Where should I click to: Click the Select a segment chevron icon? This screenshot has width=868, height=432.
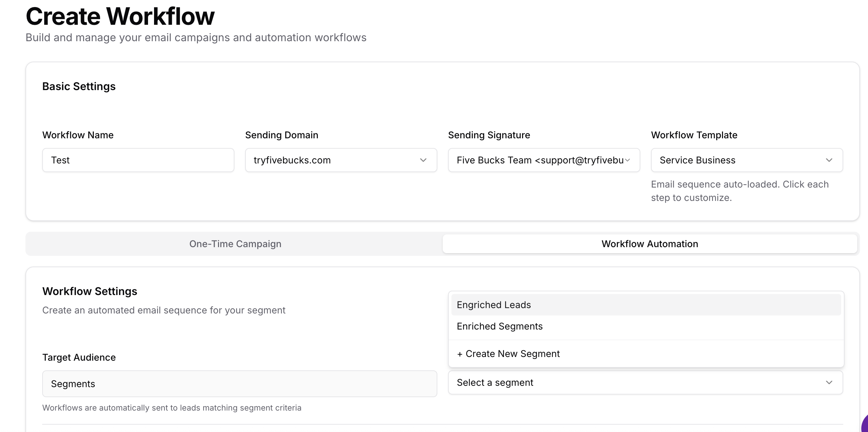[x=829, y=382]
